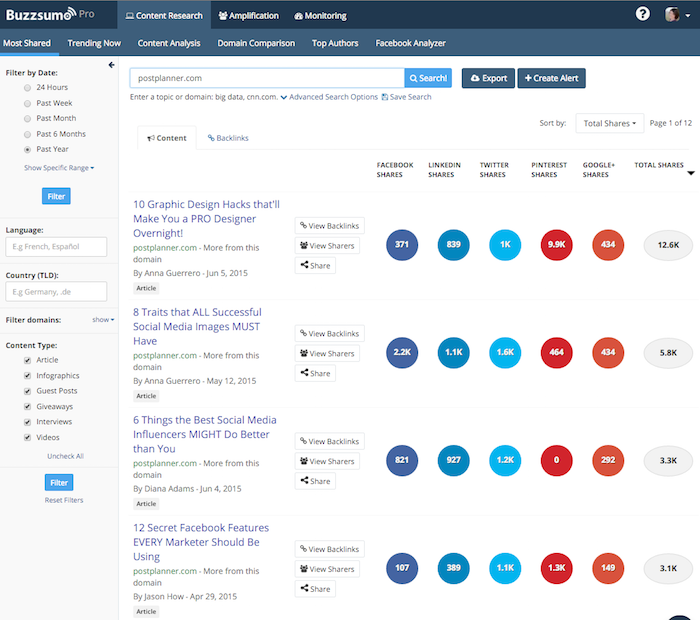
Task: Click the BuzzSumo Pro logo
Action: tap(50, 14)
